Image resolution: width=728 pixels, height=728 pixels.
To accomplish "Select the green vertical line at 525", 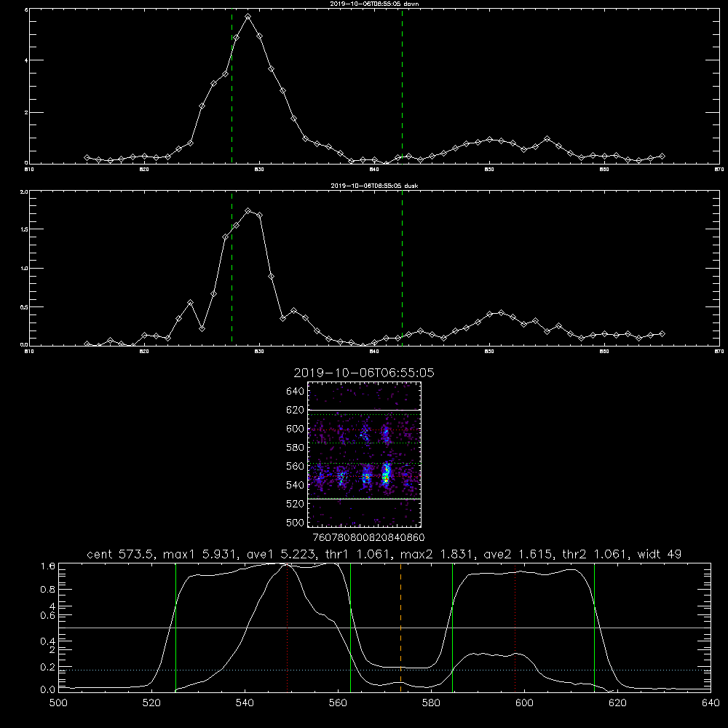I will [x=176, y=628].
